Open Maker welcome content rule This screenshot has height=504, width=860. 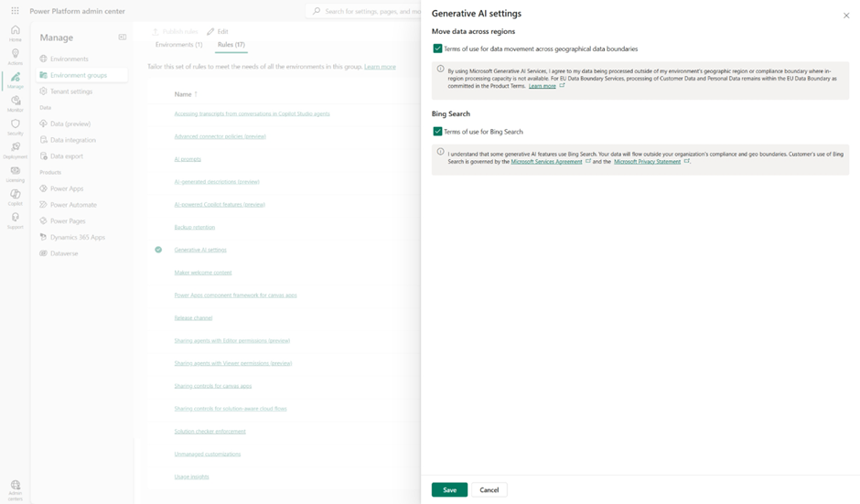(203, 273)
